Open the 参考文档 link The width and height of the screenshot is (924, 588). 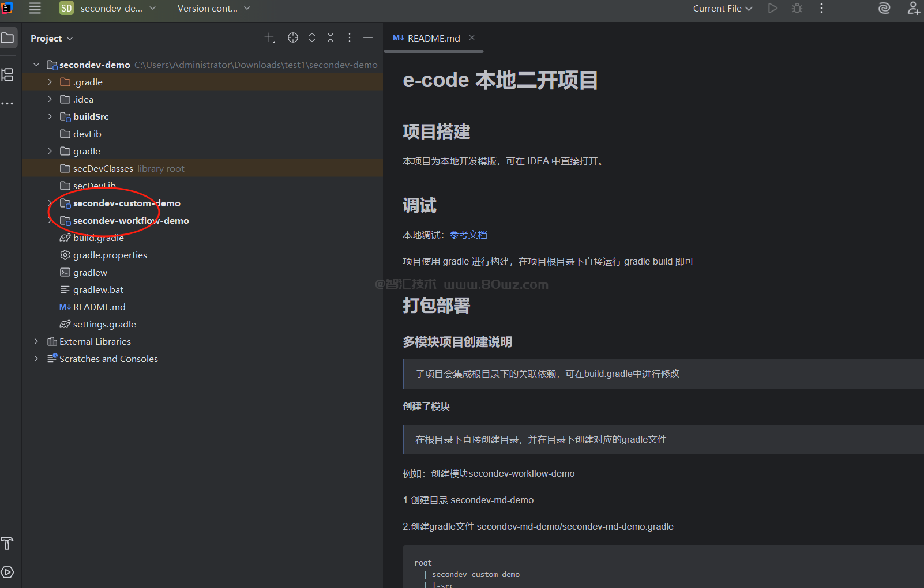click(468, 235)
